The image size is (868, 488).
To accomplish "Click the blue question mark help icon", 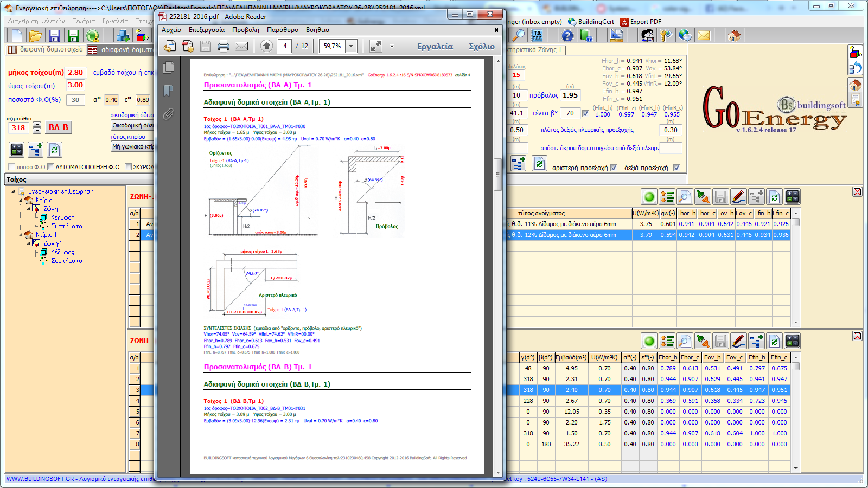I will tap(567, 36).
